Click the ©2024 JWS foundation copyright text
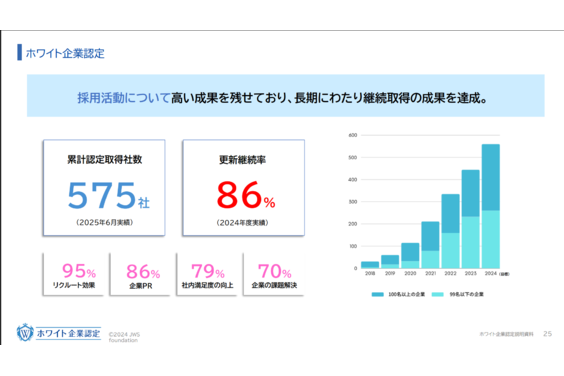Viewport: 564px width, 376px height. click(124, 337)
